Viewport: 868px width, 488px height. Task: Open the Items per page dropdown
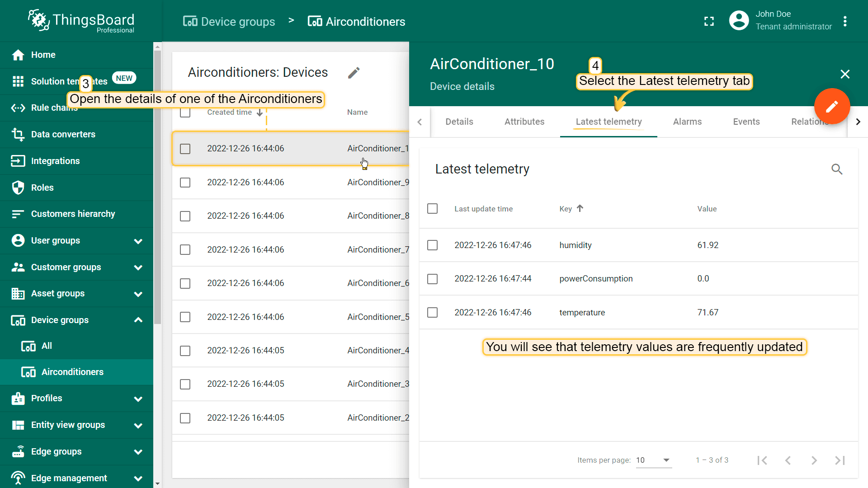tap(654, 460)
